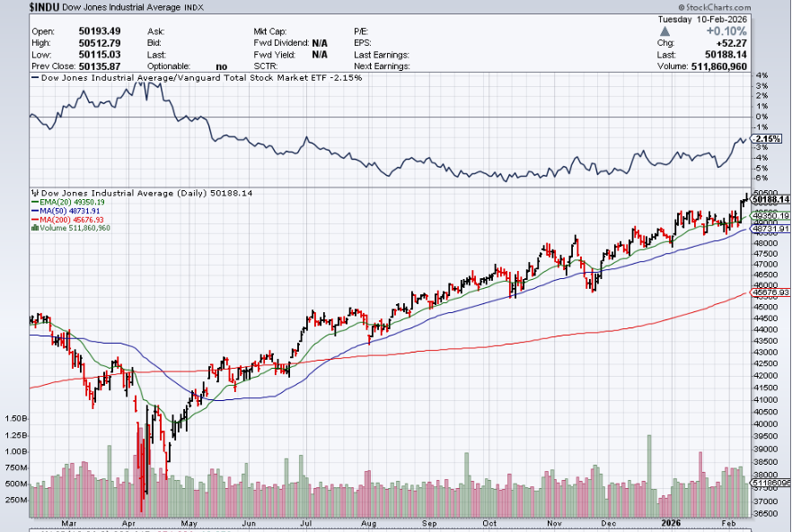Click the 'P/E:' label

(361, 31)
